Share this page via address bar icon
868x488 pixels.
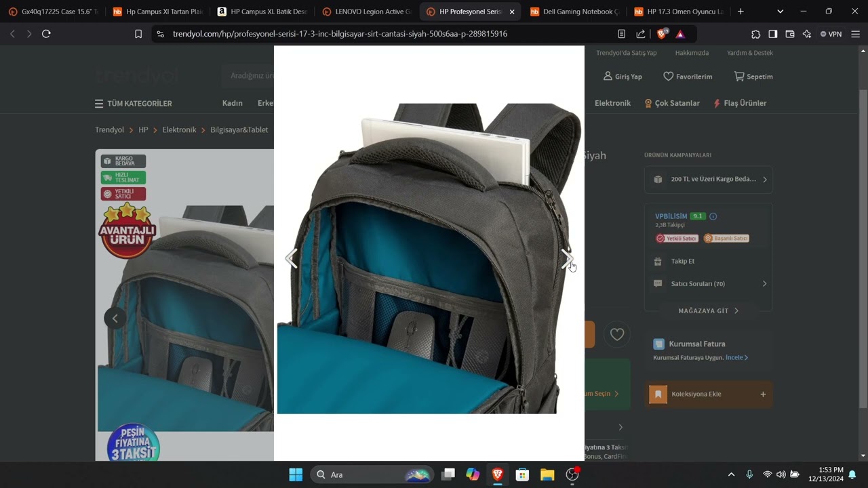click(641, 34)
